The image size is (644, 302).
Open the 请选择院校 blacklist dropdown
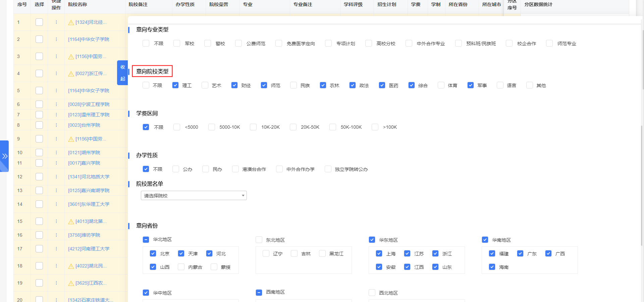click(x=194, y=195)
